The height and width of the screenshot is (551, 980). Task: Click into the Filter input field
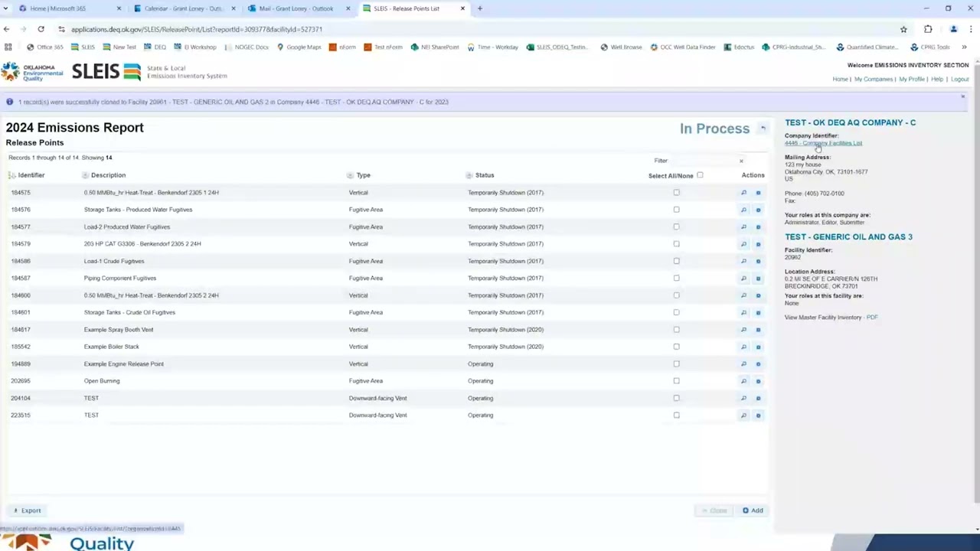pos(703,161)
